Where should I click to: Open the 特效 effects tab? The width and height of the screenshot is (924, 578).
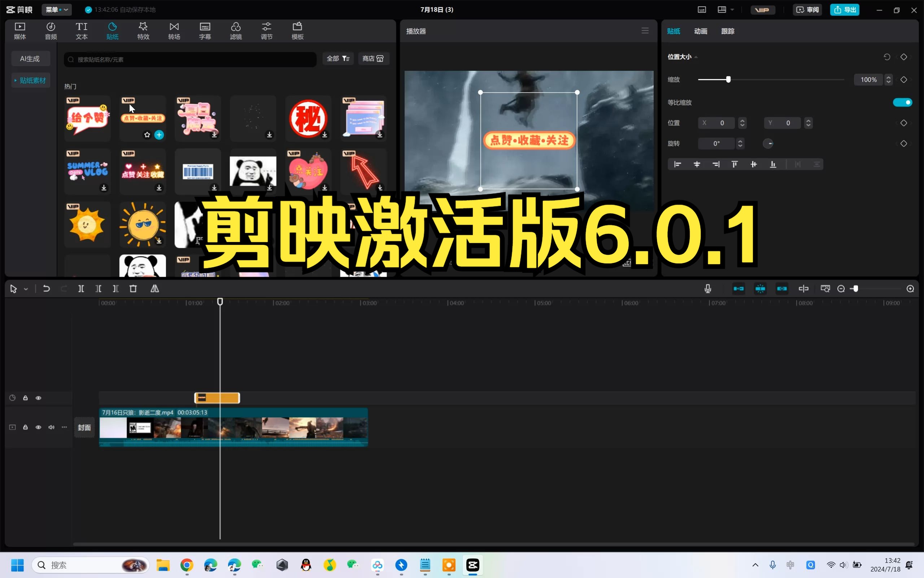[143, 31]
